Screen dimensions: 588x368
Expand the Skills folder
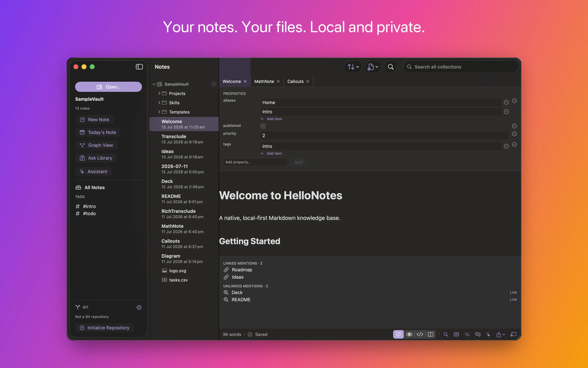pos(159,103)
